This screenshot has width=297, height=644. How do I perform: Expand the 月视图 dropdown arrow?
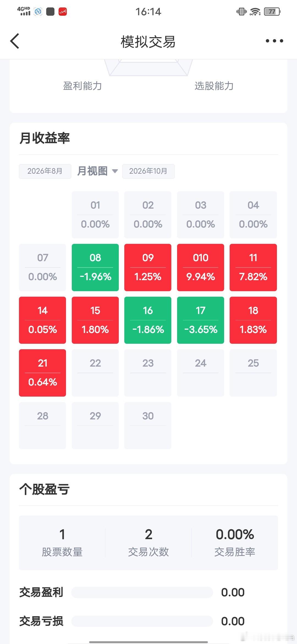tap(115, 171)
